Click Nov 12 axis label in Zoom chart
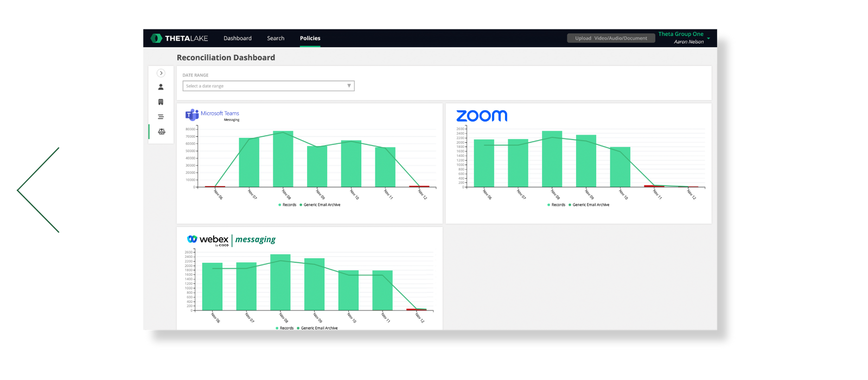The height and width of the screenshot is (380, 868). (x=691, y=194)
